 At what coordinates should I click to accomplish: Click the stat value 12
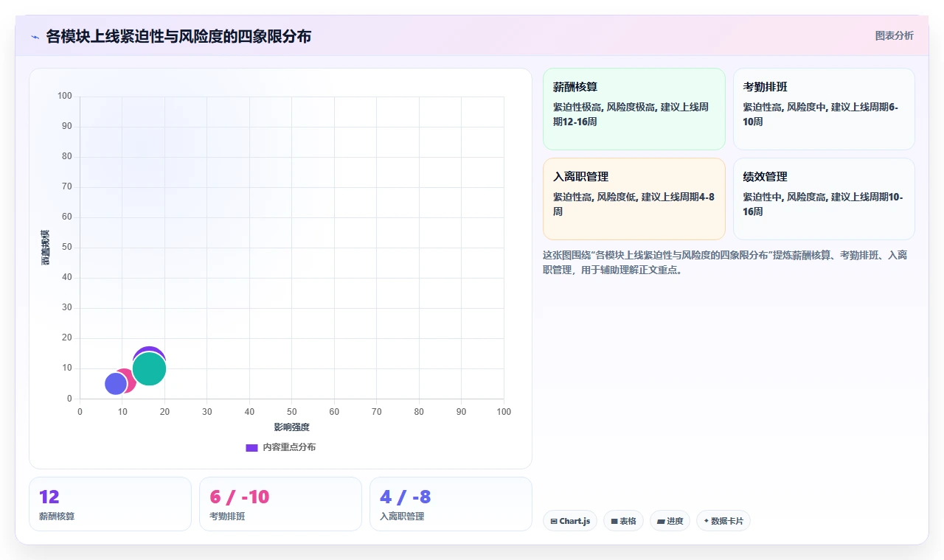[x=49, y=497]
